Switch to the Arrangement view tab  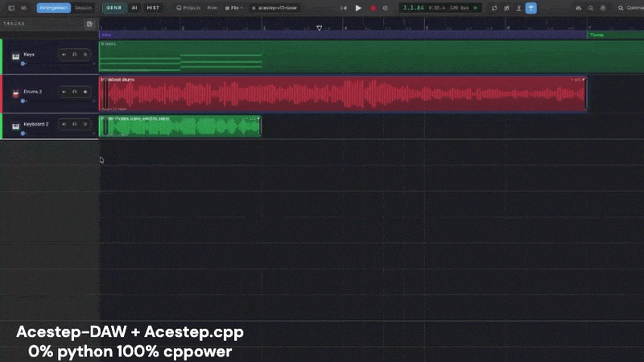(x=53, y=8)
